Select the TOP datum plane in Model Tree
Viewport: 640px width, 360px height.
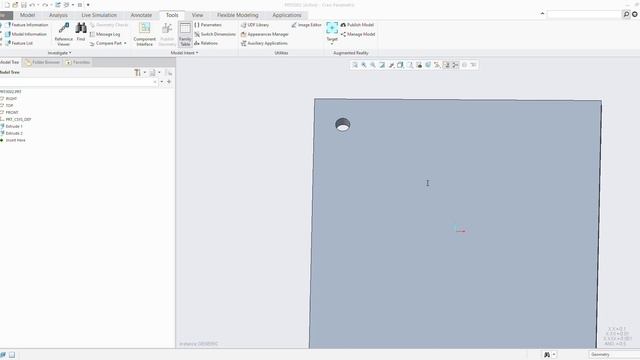[x=7, y=106]
